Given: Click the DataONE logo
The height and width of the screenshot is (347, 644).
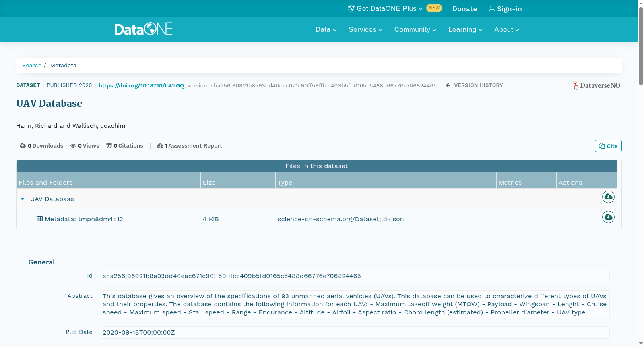Looking at the screenshot, I should (x=143, y=29).
